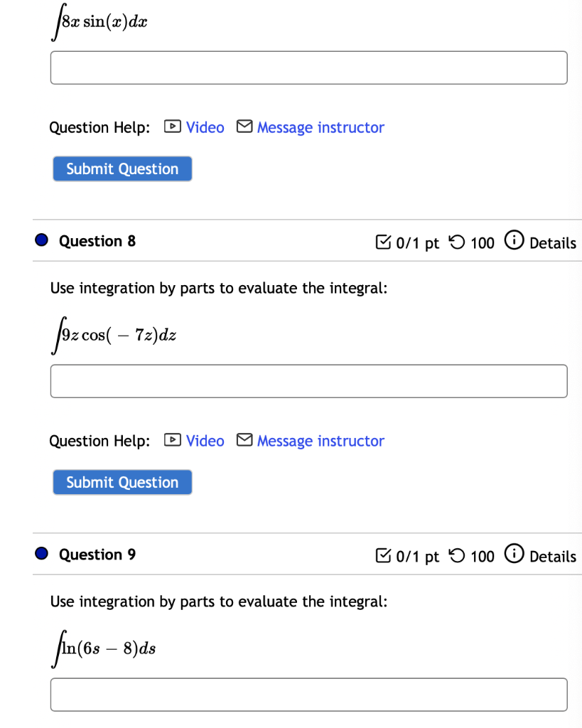
Task: Open Message instructor link above Question 8
Action: [320, 127]
